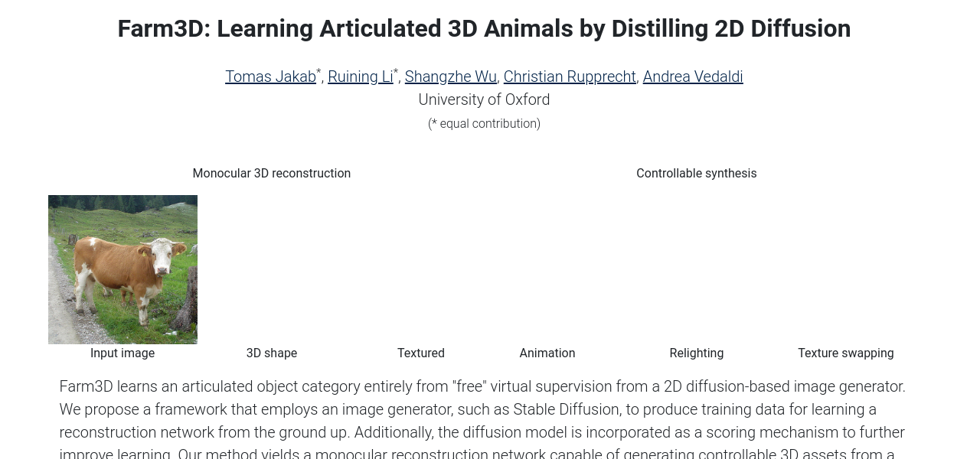Image resolution: width=980 pixels, height=459 pixels.
Task: Click the 3D shape caption
Action: click(271, 353)
